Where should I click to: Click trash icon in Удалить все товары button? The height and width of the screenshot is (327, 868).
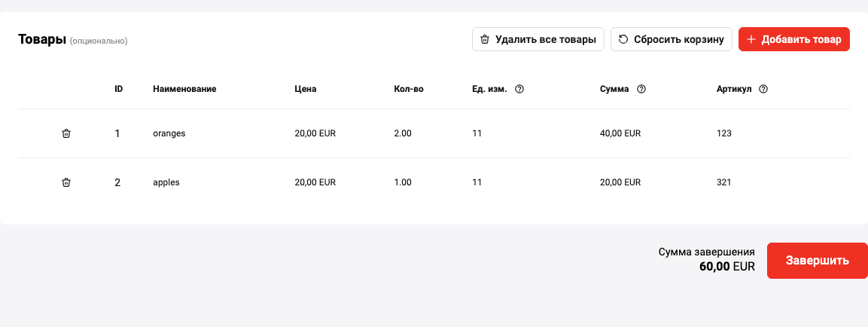click(x=485, y=39)
